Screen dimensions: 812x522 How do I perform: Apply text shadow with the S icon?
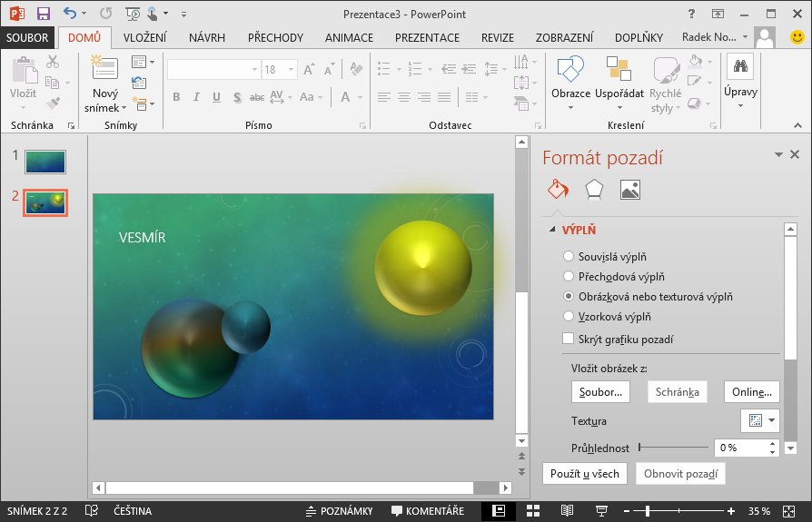(237, 97)
